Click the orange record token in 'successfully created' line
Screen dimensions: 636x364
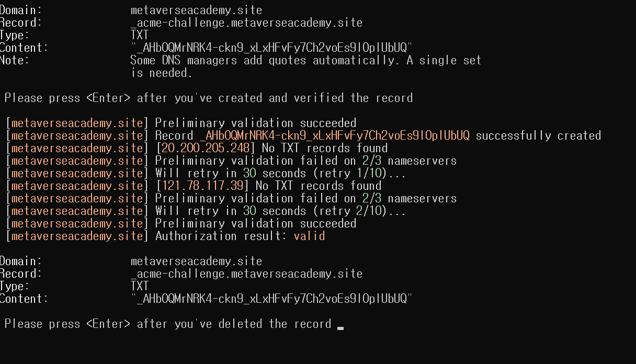click(x=334, y=136)
